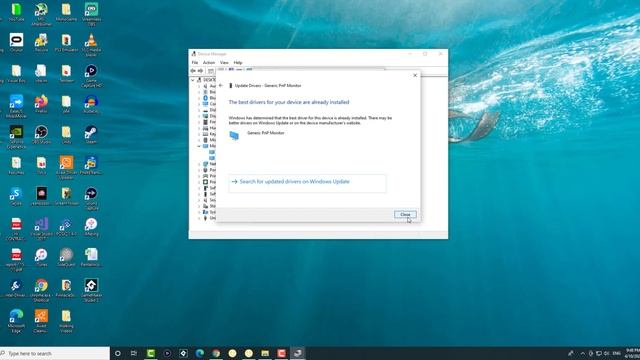
Task: Expand the Storage controllers category
Action: (199, 206)
